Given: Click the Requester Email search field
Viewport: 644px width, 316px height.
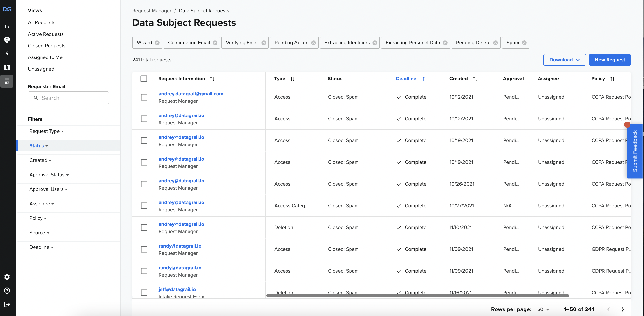Looking at the screenshot, I should (x=68, y=98).
